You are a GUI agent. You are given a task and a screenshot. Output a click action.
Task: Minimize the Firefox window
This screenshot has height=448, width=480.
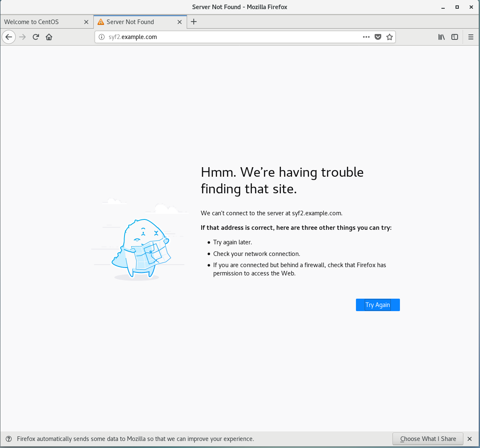click(x=443, y=7)
